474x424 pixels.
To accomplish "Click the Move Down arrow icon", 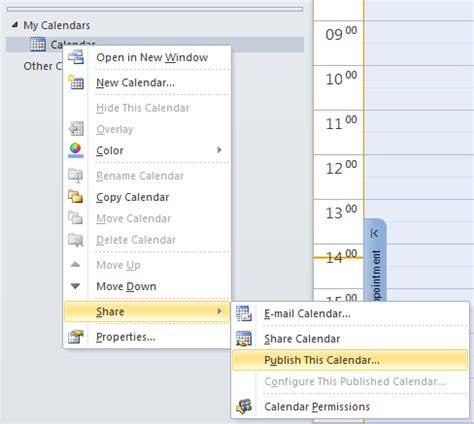I will [75, 286].
